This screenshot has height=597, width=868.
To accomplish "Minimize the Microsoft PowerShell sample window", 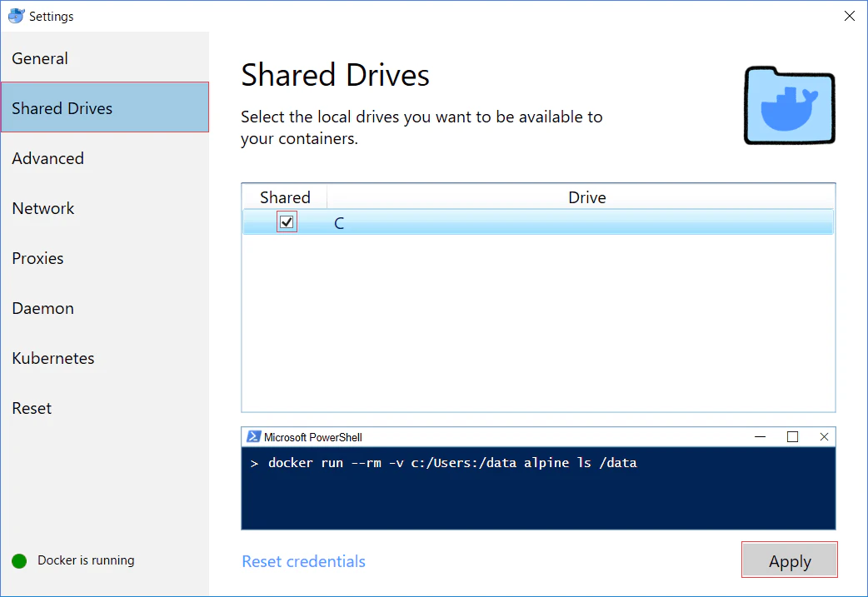I will 760,436.
